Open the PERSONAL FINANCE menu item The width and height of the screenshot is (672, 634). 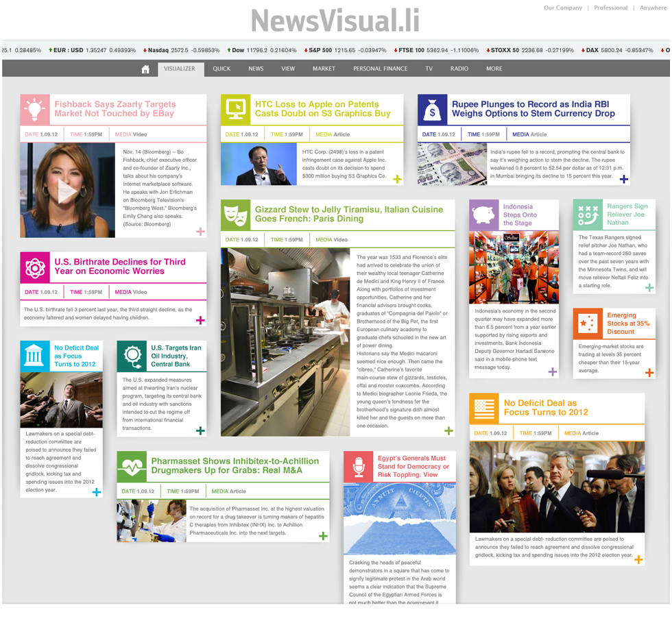tap(380, 69)
